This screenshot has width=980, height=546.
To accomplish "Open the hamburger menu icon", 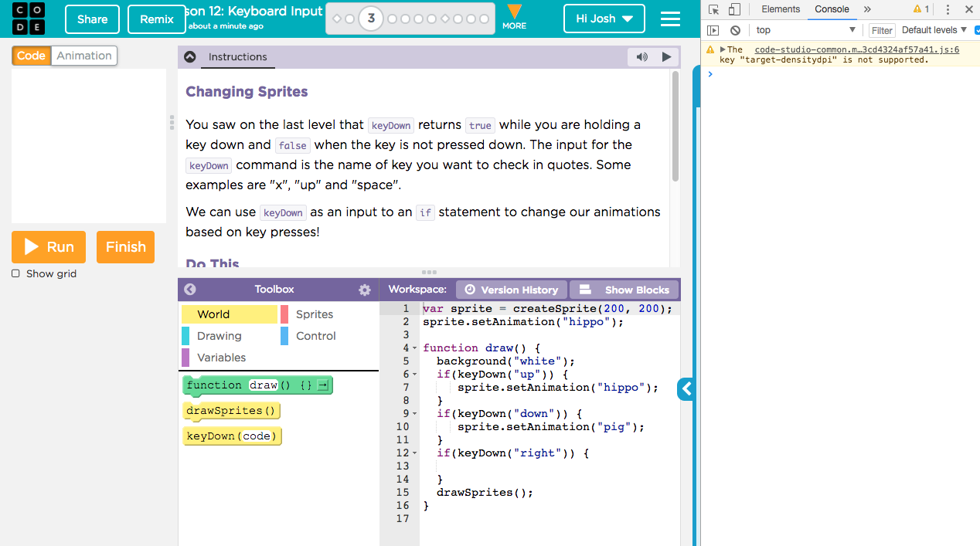I will [670, 19].
